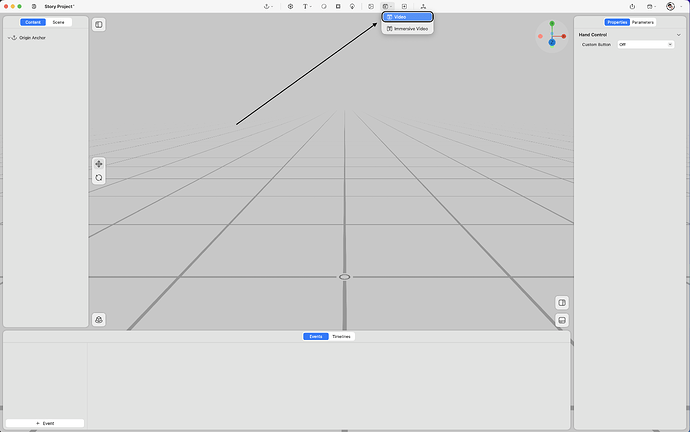The width and height of the screenshot is (690, 432).
Task: Click the square shape icon in toolbar
Action: click(x=338, y=7)
